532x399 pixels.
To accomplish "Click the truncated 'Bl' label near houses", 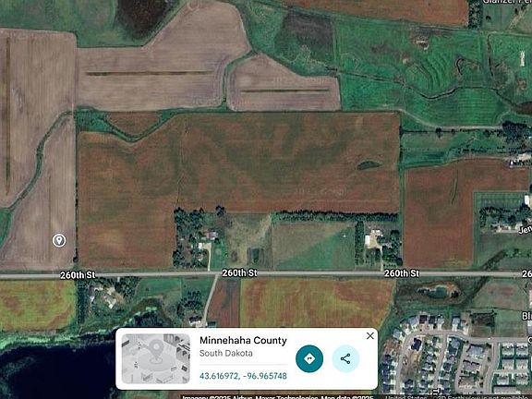I will (526, 316).
